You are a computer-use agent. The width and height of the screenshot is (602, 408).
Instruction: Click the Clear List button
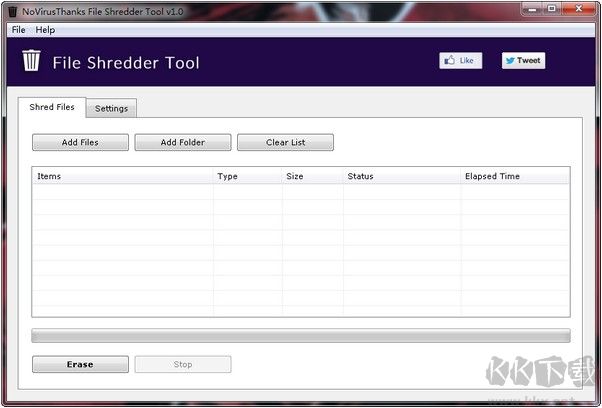point(285,142)
